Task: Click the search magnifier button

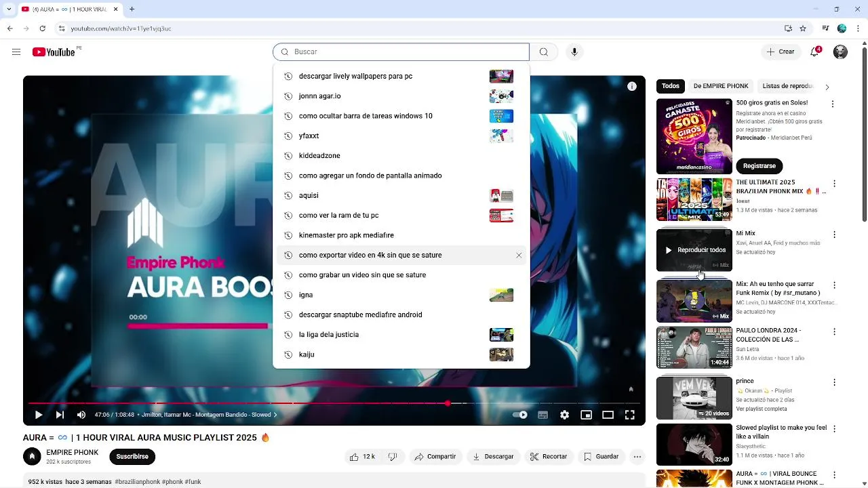Action: click(x=544, y=52)
